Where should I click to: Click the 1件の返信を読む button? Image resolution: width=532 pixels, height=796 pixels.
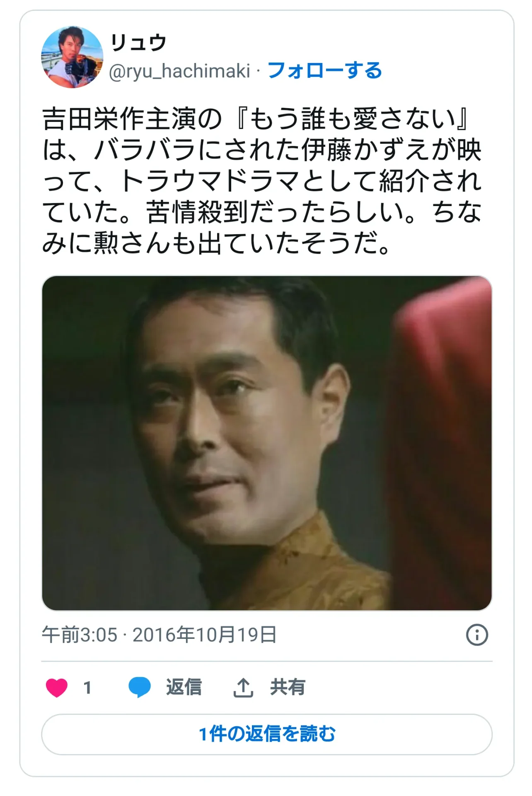267,734
